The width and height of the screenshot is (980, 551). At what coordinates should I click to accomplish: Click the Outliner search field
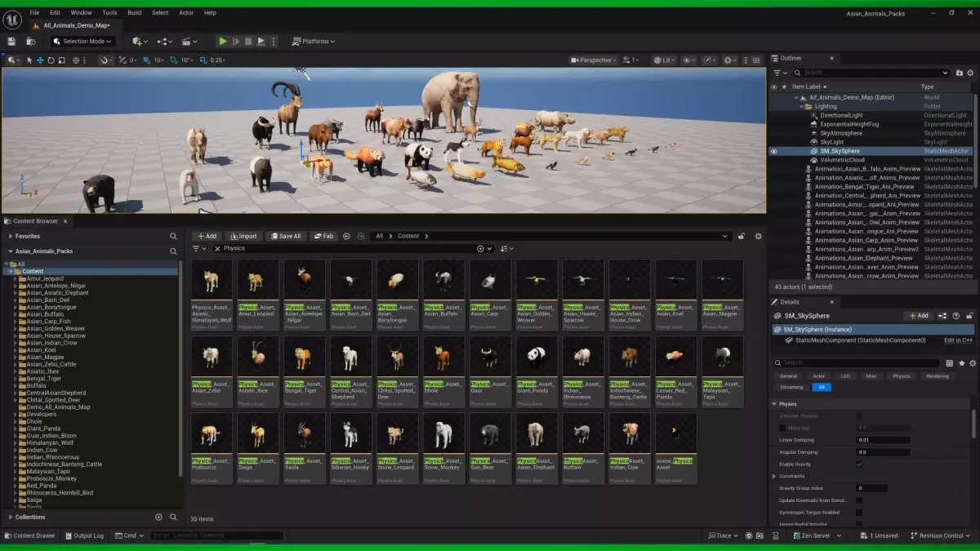[x=872, y=73]
